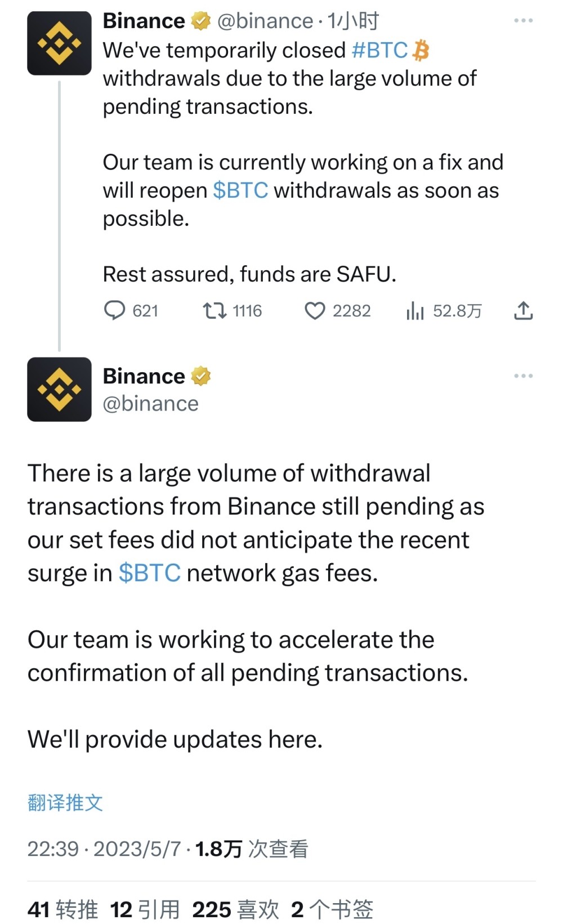Open the $BTC cashtag in second tweet
Image resolution: width=563 pixels, height=924 pixels.
150,573
